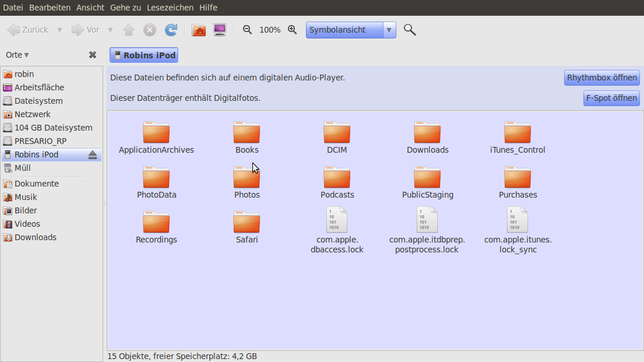The height and width of the screenshot is (362, 644).
Task: Select the Photos folder icon
Action: click(x=247, y=177)
